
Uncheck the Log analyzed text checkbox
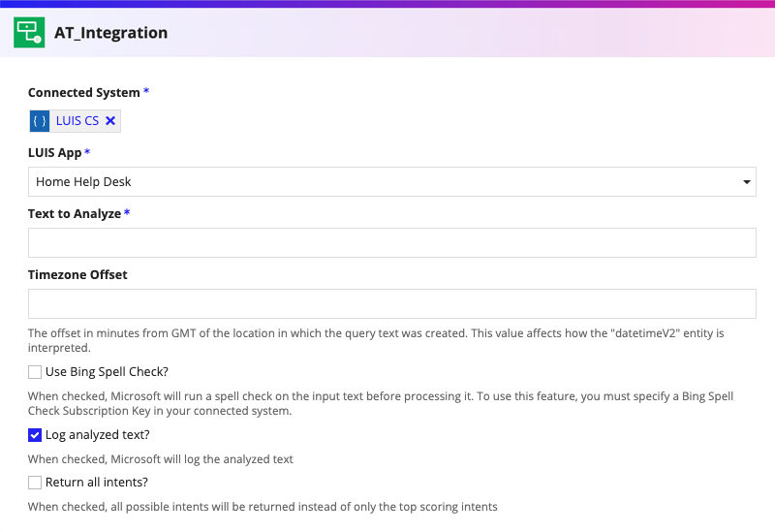[x=35, y=435]
